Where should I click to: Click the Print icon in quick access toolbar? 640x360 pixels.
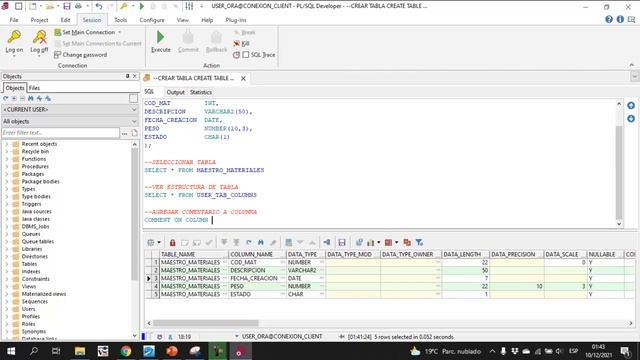point(78,6)
